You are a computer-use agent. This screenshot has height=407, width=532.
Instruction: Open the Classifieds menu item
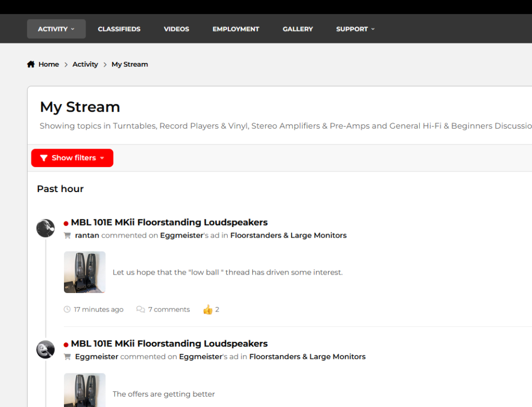[119, 29]
